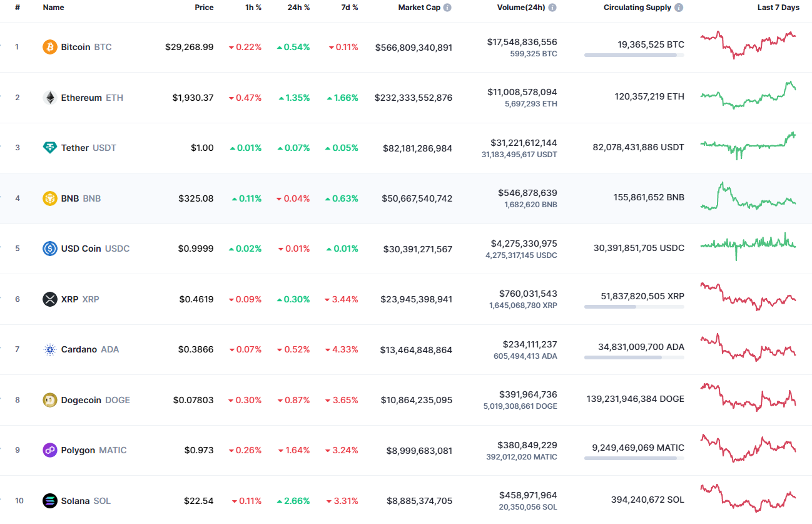Click the Bitcoin logo icon
812x524 pixels.
pyautogui.click(x=49, y=46)
